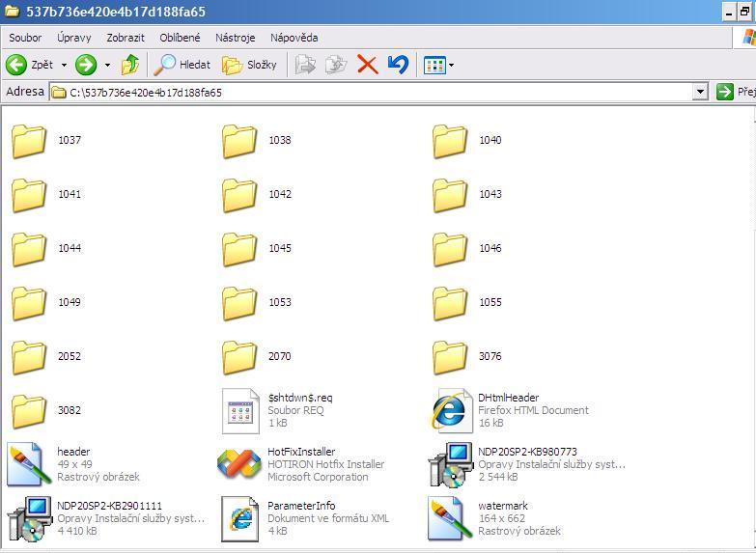Select the header bitmap image file

(x=27, y=464)
